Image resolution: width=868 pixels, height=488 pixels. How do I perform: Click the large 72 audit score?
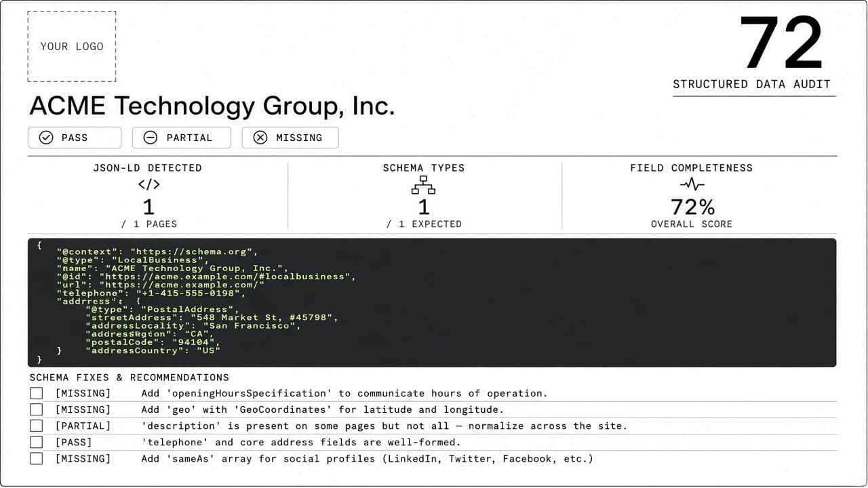coord(781,42)
